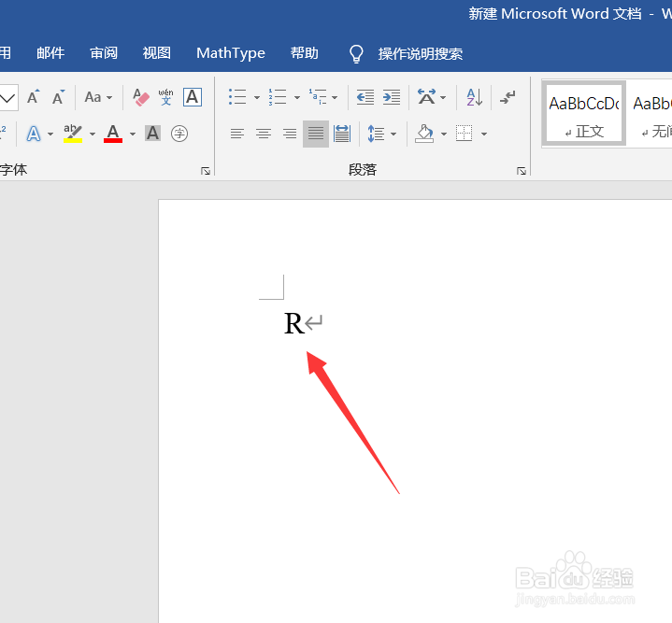The height and width of the screenshot is (623, 672).
Task: Center align text
Action: pyautogui.click(x=264, y=134)
